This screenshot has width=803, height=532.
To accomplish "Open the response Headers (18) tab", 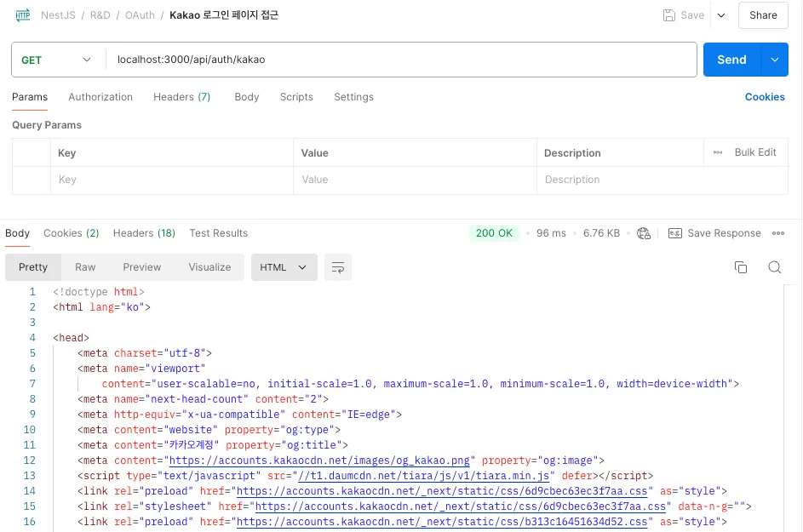I will [144, 233].
